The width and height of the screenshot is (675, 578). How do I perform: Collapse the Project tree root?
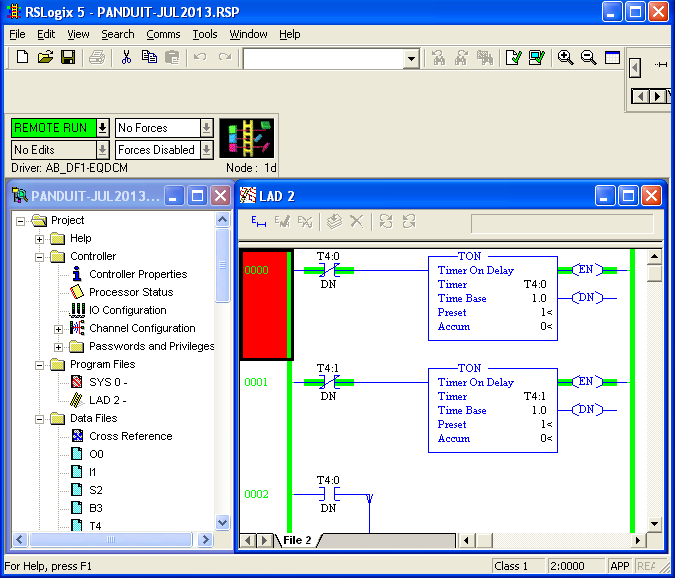click(x=20, y=221)
